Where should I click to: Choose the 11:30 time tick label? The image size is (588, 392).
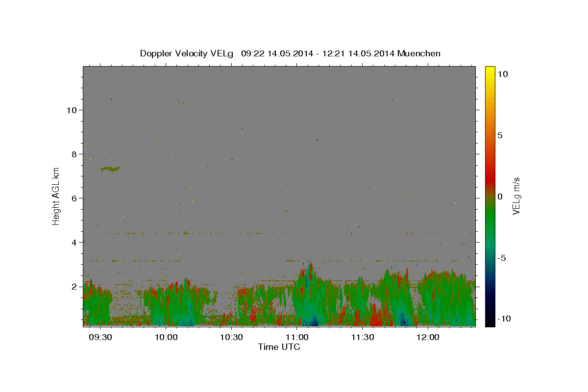click(362, 337)
